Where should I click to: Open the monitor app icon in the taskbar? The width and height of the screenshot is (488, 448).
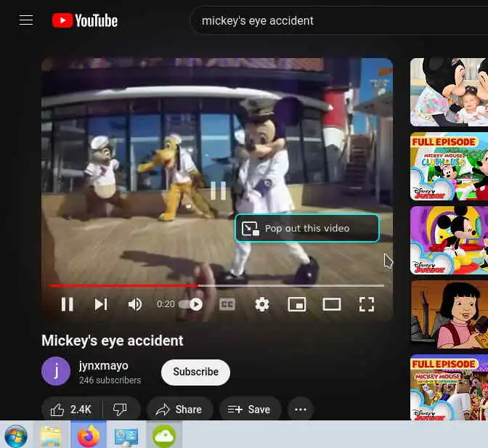coord(126,435)
